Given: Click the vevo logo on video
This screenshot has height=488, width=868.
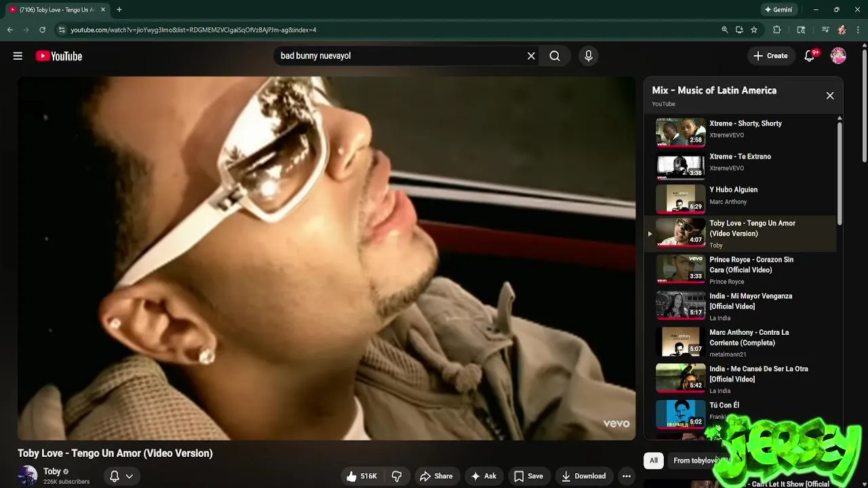Looking at the screenshot, I should (x=616, y=424).
